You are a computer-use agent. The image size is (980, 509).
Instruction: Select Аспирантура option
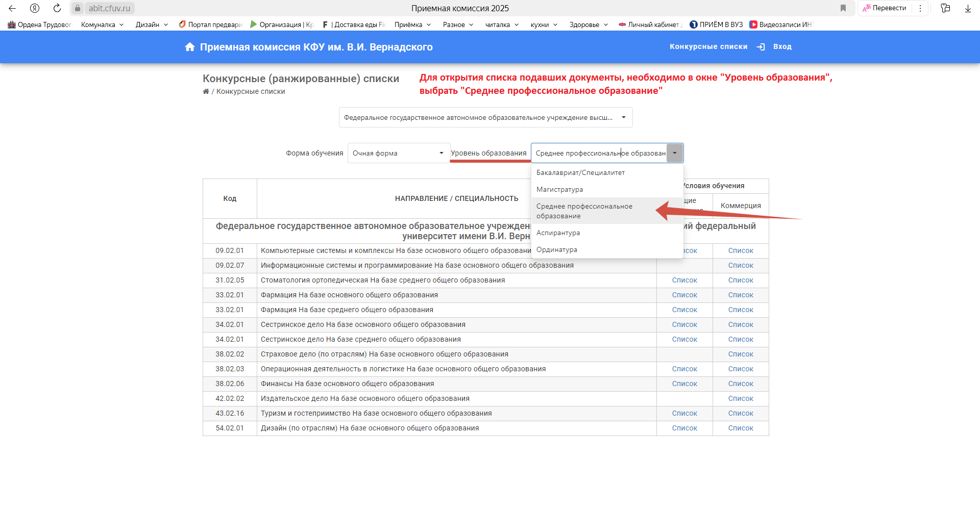tap(607, 233)
